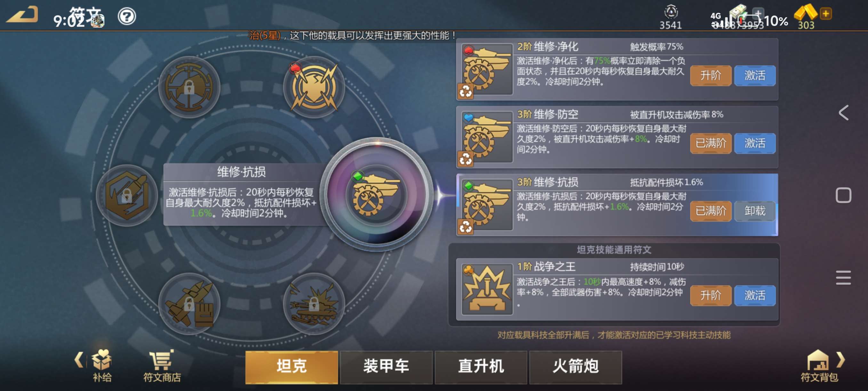Open the help question mark icon
The width and height of the screenshot is (868, 391).
tap(127, 16)
